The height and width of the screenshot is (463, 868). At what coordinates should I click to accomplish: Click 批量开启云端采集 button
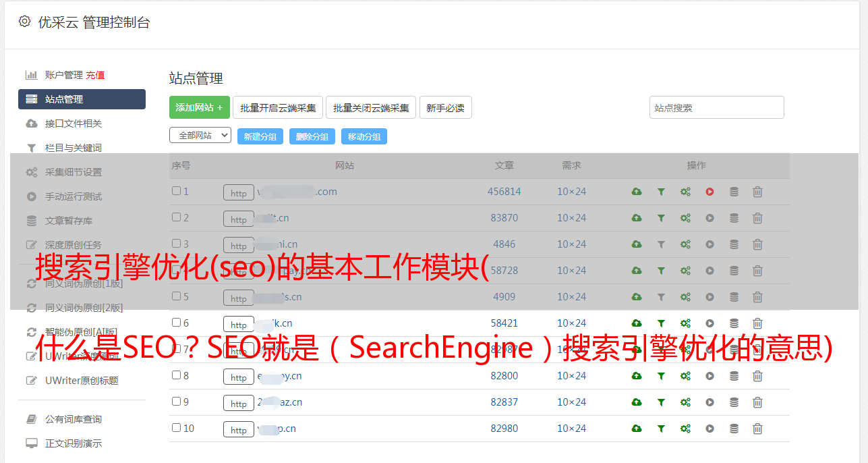point(278,107)
